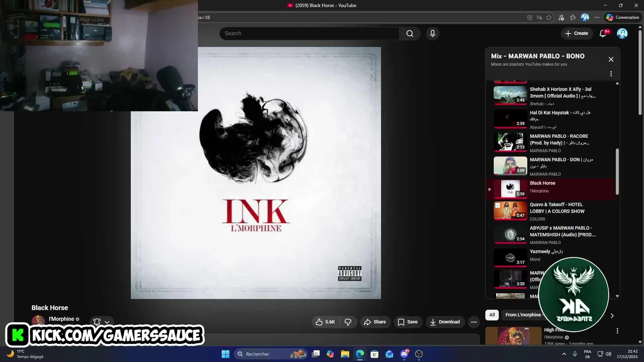Click the Edge Copilot Conversation button
Image resolution: width=644 pixels, height=362 pixels.
click(622, 17)
